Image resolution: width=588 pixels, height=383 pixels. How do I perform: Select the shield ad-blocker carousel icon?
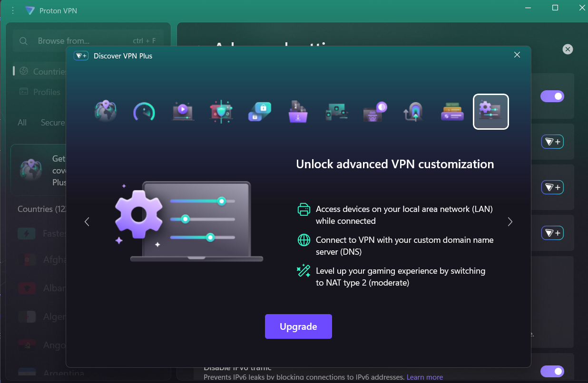pos(221,111)
